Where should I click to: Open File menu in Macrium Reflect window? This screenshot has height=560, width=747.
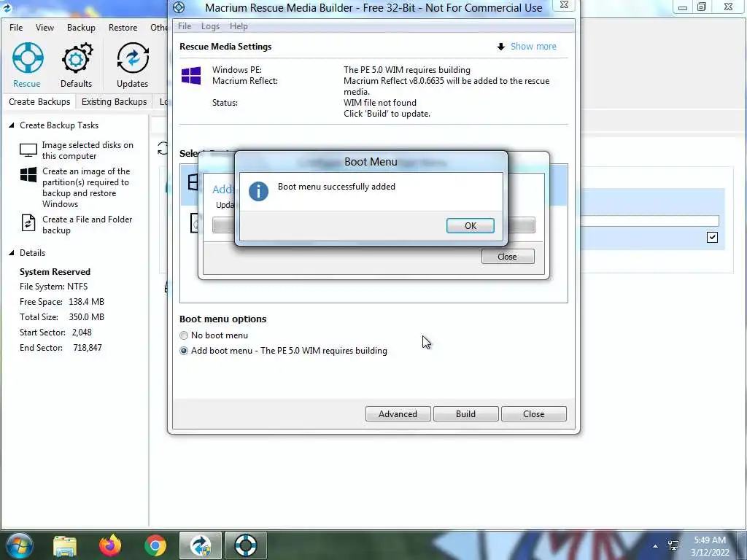tap(16, 28)
